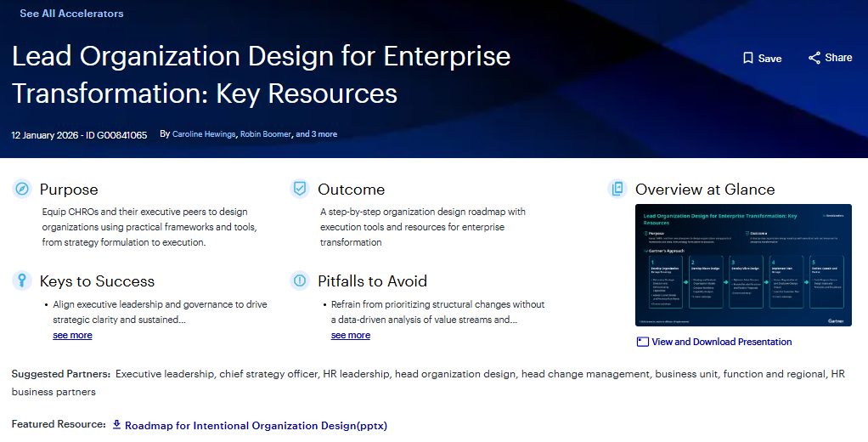
Task: Download Roadmap for Intentional Organization Design pptx
Action: point(256,425)
